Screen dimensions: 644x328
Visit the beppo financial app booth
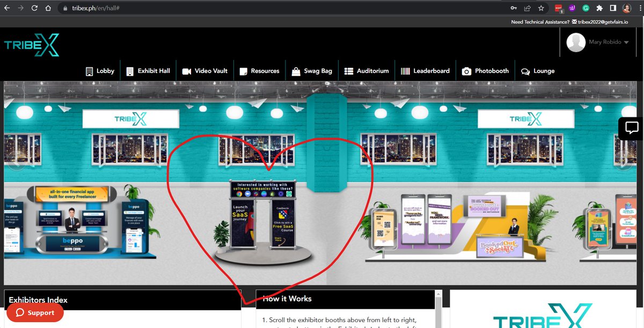tap(74, 222)
